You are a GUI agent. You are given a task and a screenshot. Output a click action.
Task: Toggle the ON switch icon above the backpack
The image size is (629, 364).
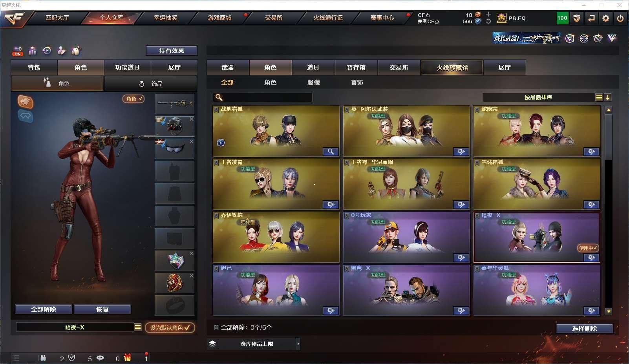coord(17,51)
